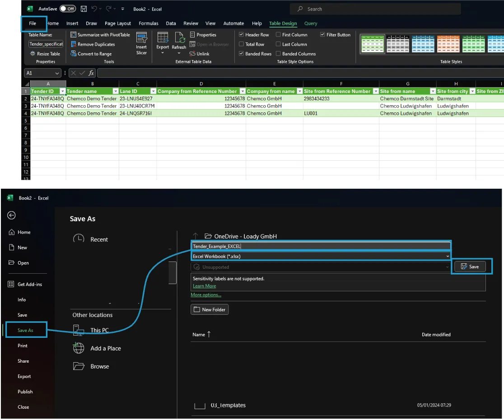Screen dimensions: 504x420
Task: Click the Undo arrow icon
Action: tap(94, 9)
